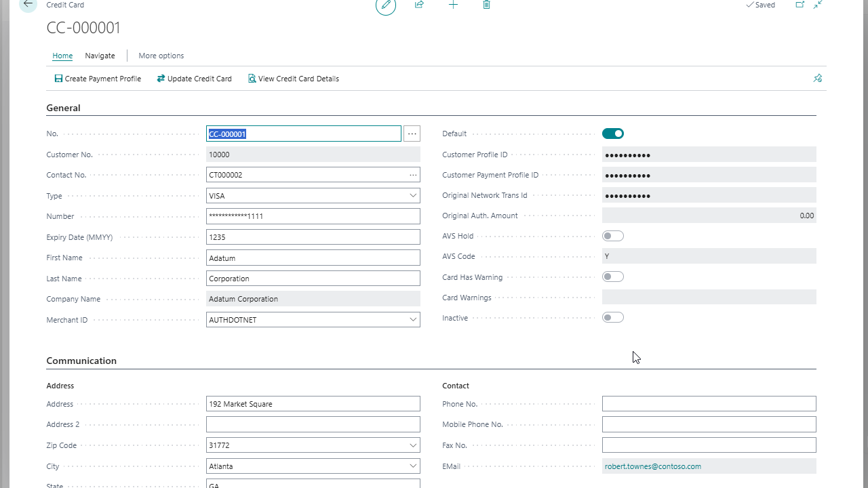Click the robert.townes@contoso.com email link

(x=652, y=466)
